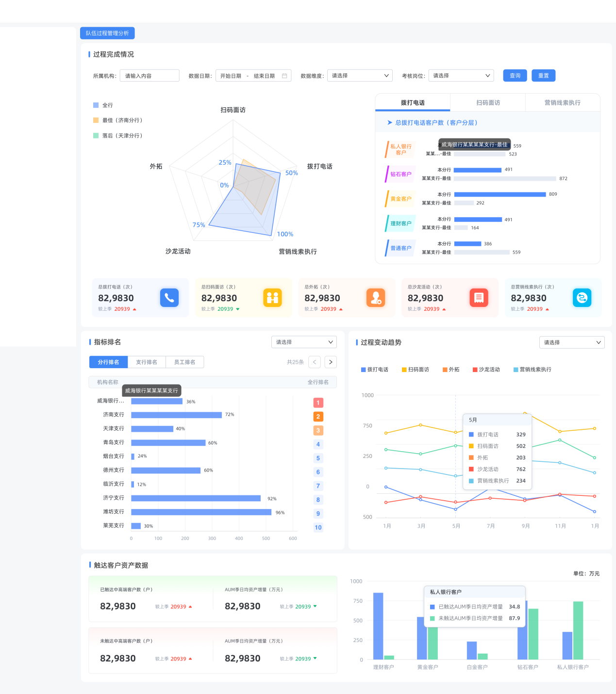Select the 分行排名 tab
Viewport: 616px width, 694px height.
(x=108, y=362)
